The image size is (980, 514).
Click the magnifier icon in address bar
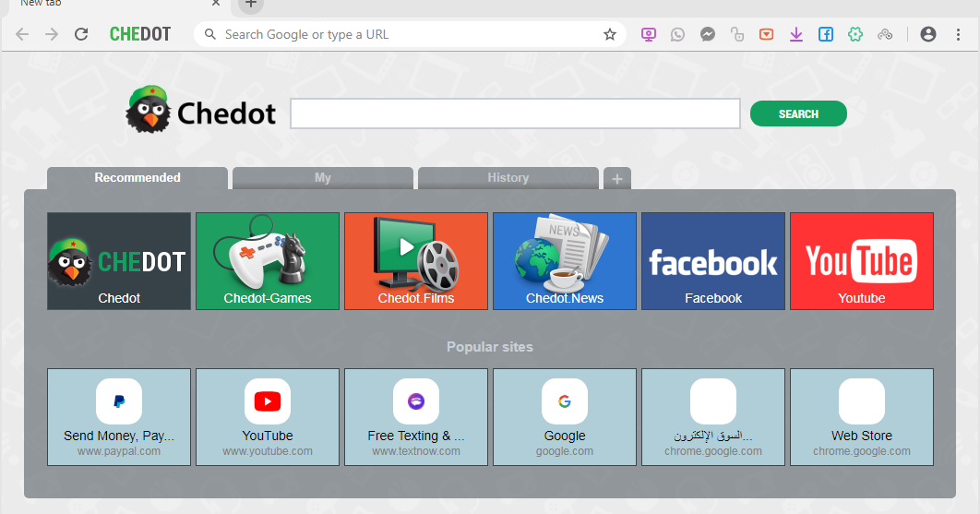(210, 34)
